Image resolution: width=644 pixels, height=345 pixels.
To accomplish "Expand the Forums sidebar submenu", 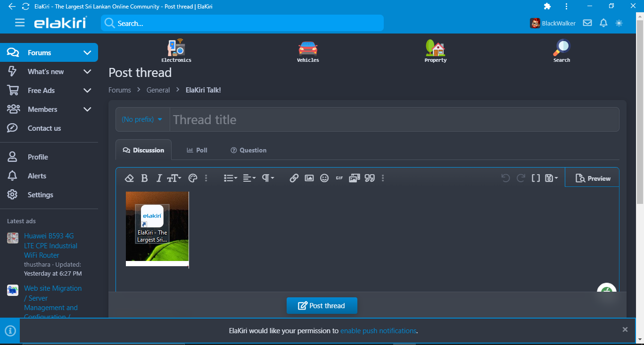I will [x=87, y=53].
